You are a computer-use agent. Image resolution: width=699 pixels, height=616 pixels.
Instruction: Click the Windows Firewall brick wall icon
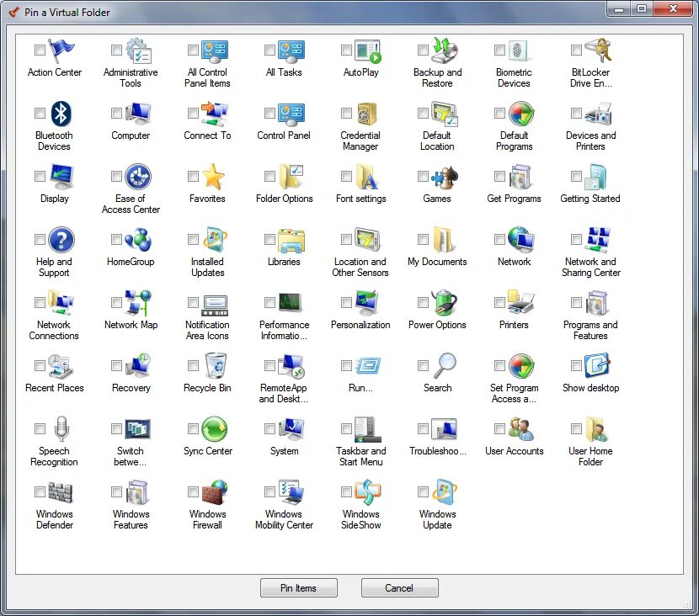click(x=215, y=491)
